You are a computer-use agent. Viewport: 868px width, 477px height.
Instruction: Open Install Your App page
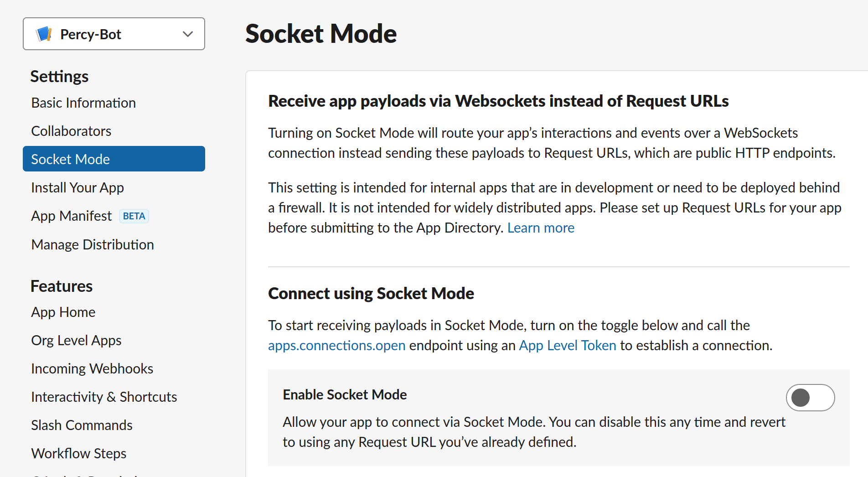(x=77, y=187)
